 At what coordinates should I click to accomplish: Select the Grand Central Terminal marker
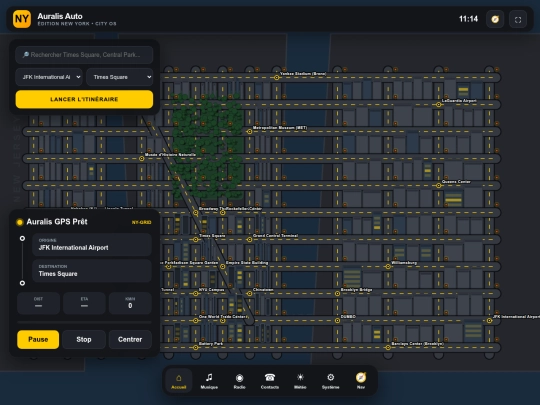click(x=249, y=239)
